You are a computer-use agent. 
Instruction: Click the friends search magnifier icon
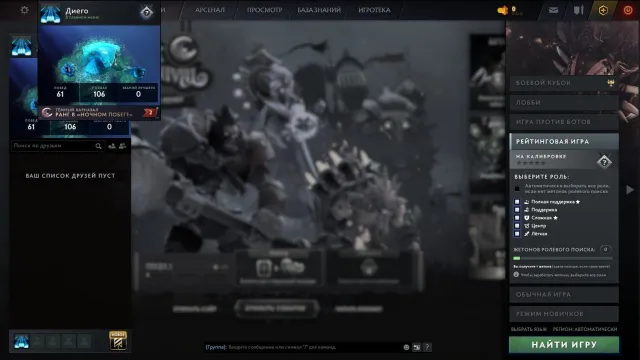pyautogui.click(x=98, y=146)
